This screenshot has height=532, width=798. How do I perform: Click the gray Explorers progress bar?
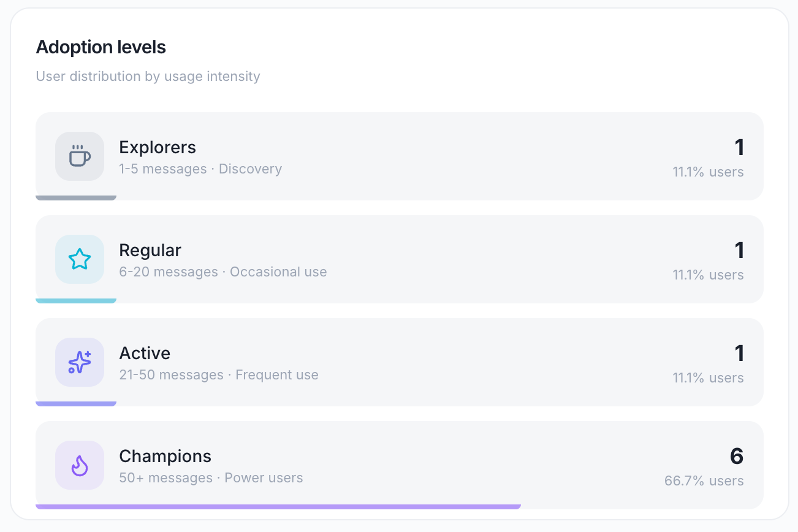(x=76, y=198)
